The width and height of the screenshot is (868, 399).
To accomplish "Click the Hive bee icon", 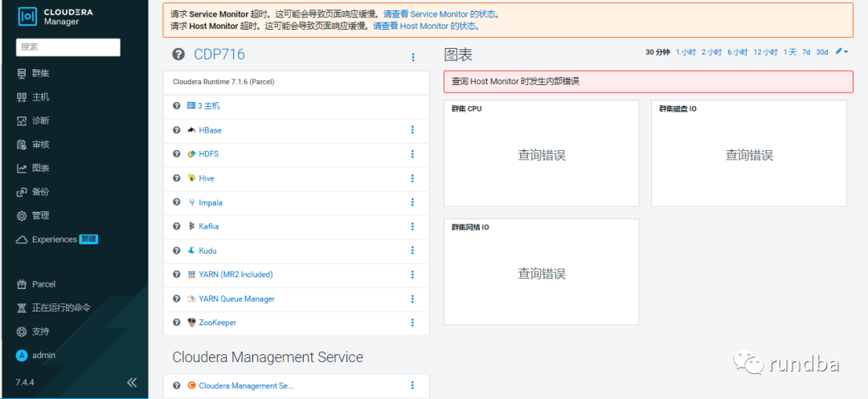I will pyautogui.click(x=191, y=178).
